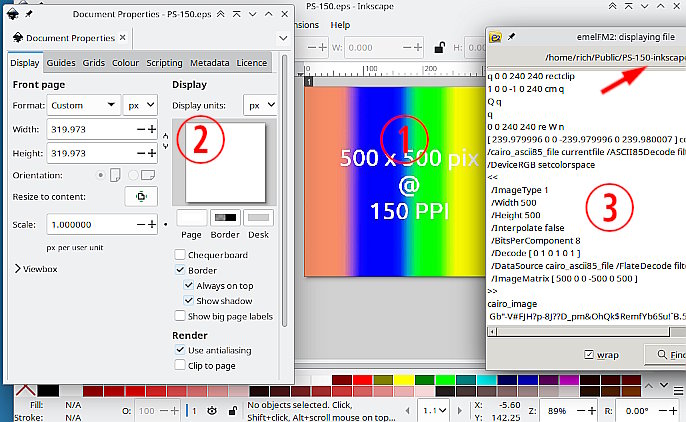Screen dimensions: 686x422
Task: Enable the Chequerboard checkbox
Action: [x=180, y=254]
